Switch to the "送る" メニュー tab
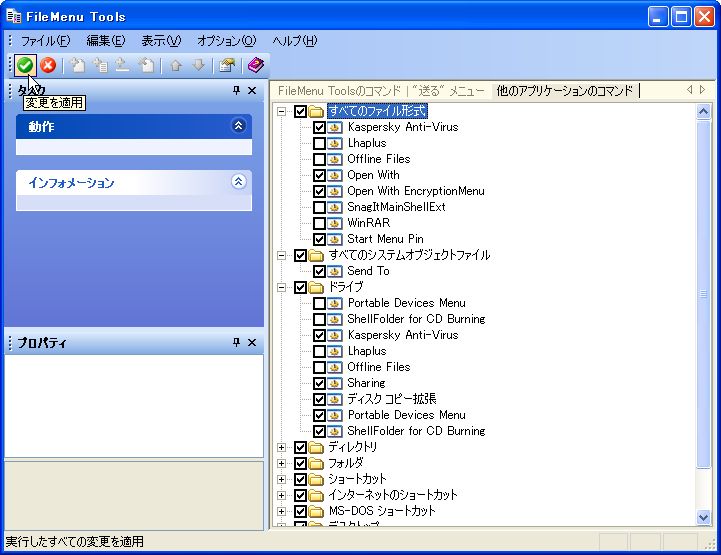The height and width of the screenshot is (555, 721). tap(448, 91)
